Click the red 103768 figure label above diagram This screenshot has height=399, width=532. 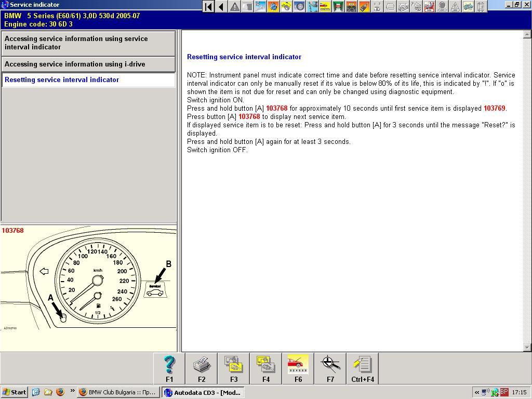[x=13, y=230]
